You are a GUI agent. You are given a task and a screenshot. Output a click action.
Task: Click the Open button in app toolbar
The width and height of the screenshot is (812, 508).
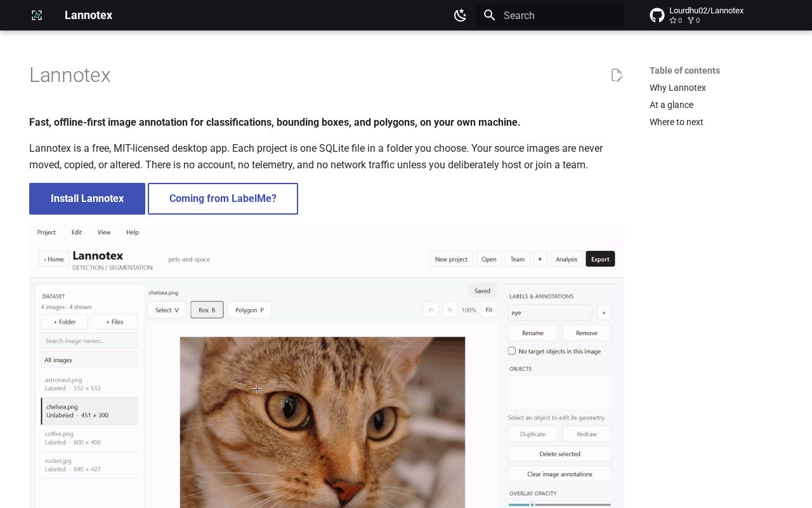pyautogui.click(x=488, y=259)
